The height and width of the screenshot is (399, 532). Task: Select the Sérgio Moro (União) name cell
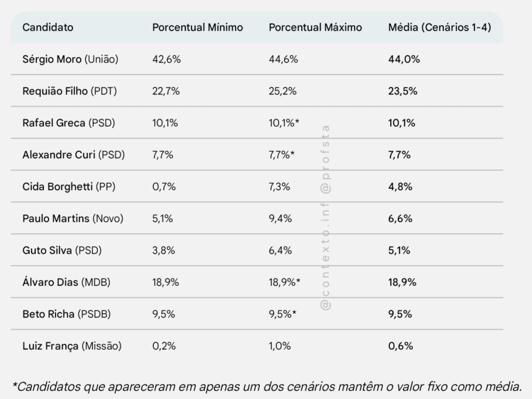(71, 59)
